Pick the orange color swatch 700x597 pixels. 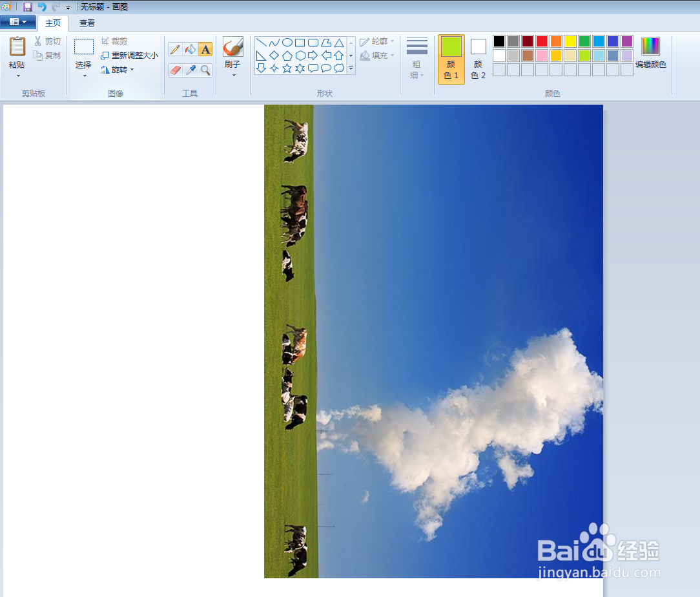click(x=556, y=41)
